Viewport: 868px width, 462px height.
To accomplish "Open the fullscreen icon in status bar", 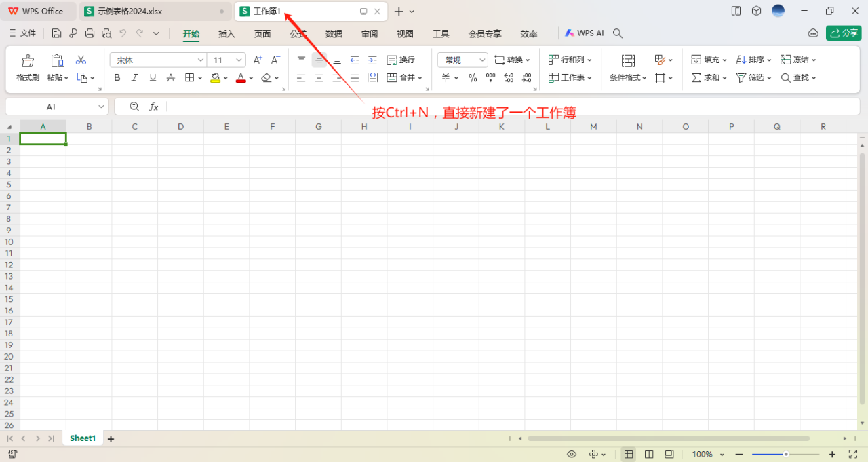I will (854, 454).
